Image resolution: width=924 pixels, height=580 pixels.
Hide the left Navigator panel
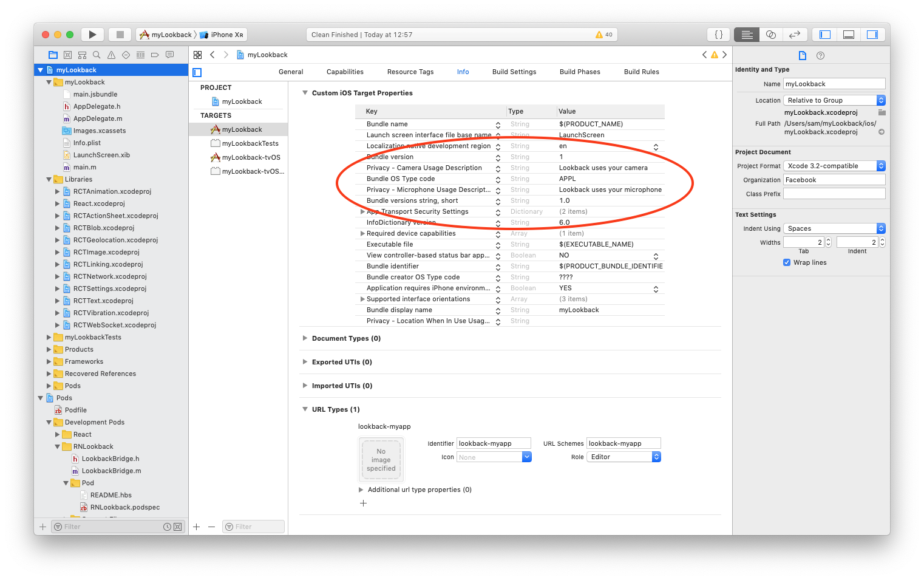click(x=825, y=35)
